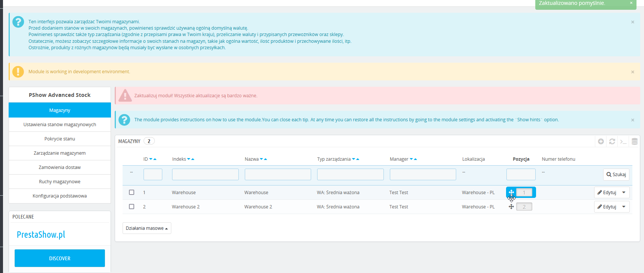The image size is (644, 273).
Task: Click the export to SQL manager database icon
Action: (x=635, y=142)
